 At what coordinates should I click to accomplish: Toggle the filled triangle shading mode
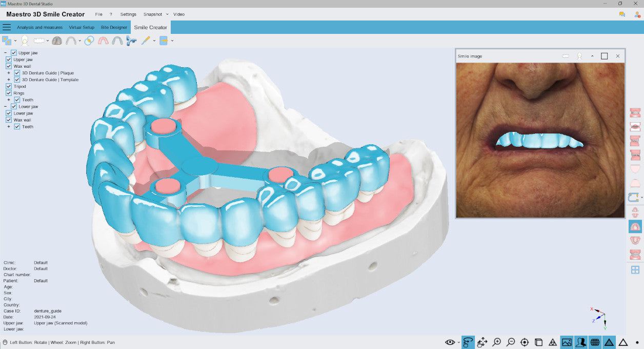pyautogui.click(x=609, y=342)
